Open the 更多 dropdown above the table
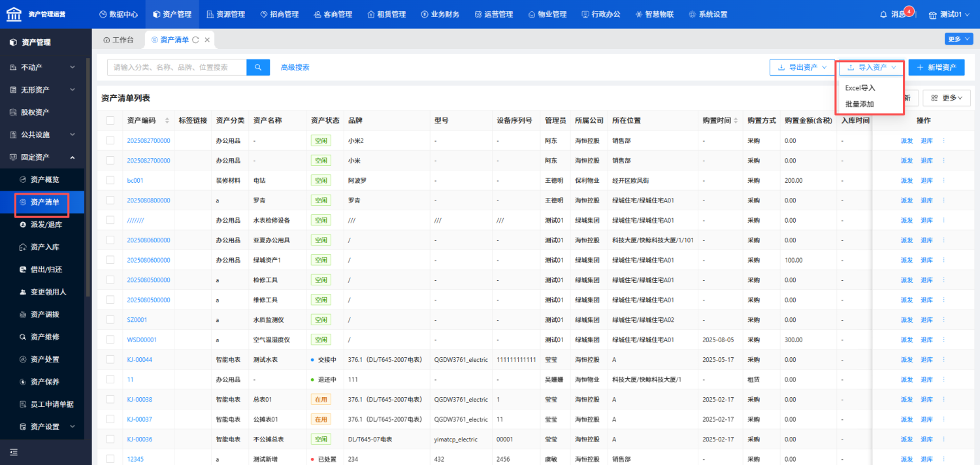The width and height of the screenshot is (980, 465). point(947,98)
